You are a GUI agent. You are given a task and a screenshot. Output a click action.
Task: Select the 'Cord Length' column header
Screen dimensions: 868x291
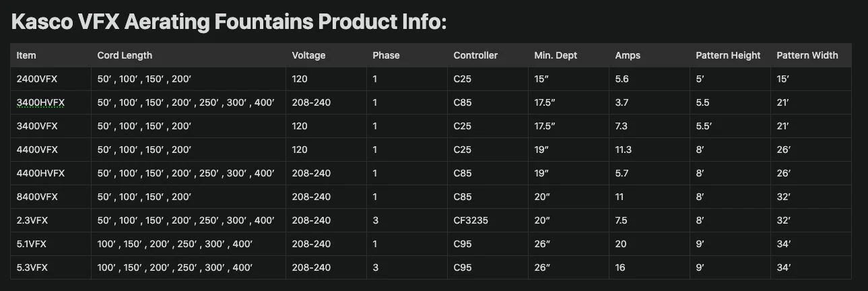tap(125, 55)
